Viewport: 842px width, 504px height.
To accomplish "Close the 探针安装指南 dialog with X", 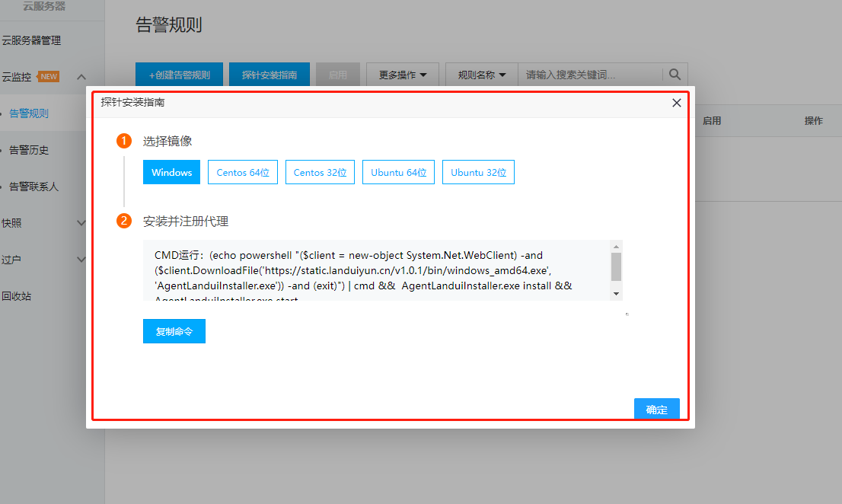I will point(676,103).
